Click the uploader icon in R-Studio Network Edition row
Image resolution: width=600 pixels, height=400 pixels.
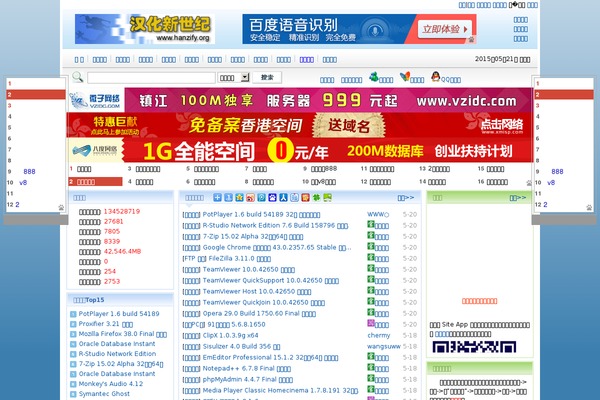coord(371,225)
